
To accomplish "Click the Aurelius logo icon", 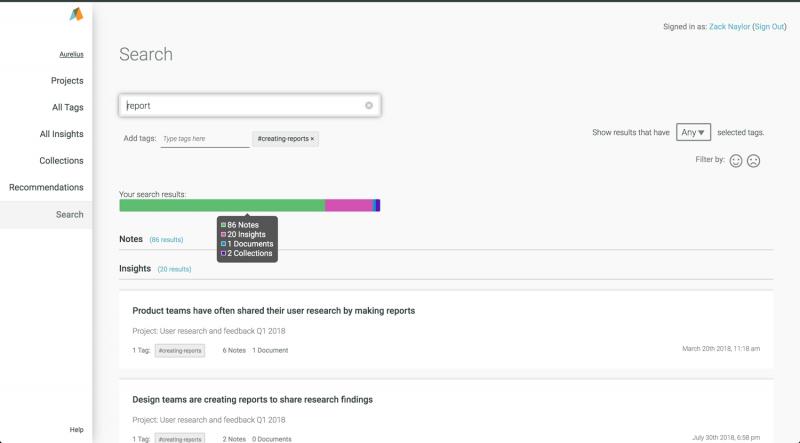I will click(76, 14).
